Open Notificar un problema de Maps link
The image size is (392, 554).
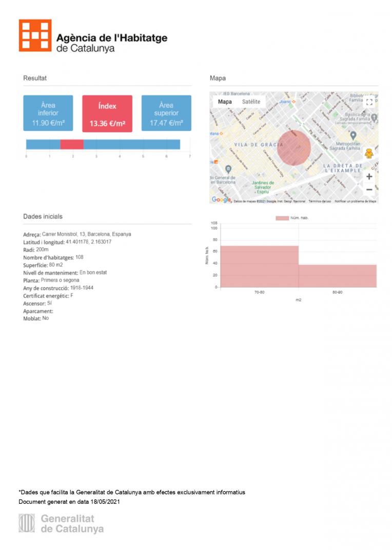[355, 201]
